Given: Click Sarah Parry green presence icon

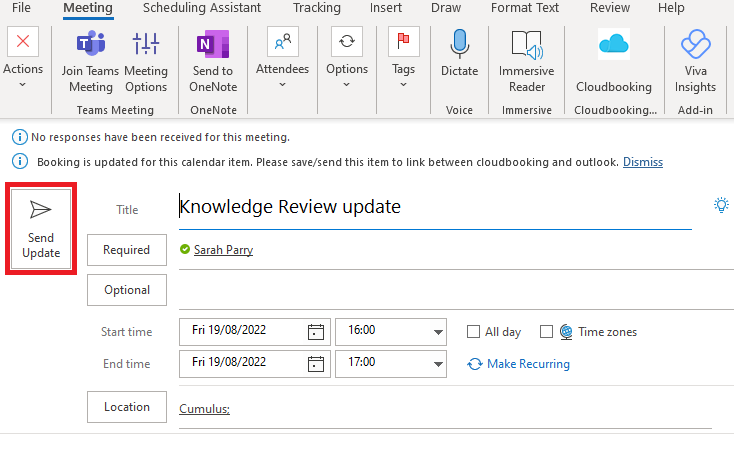Looking at the screenshot, I should tap(185, 249).
